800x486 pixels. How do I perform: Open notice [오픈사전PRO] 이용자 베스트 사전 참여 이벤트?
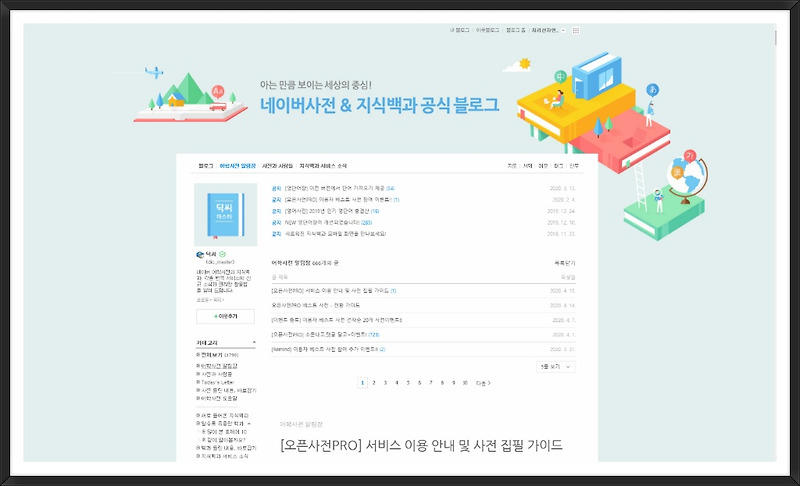pyautogui.click(x=338, y=200)
